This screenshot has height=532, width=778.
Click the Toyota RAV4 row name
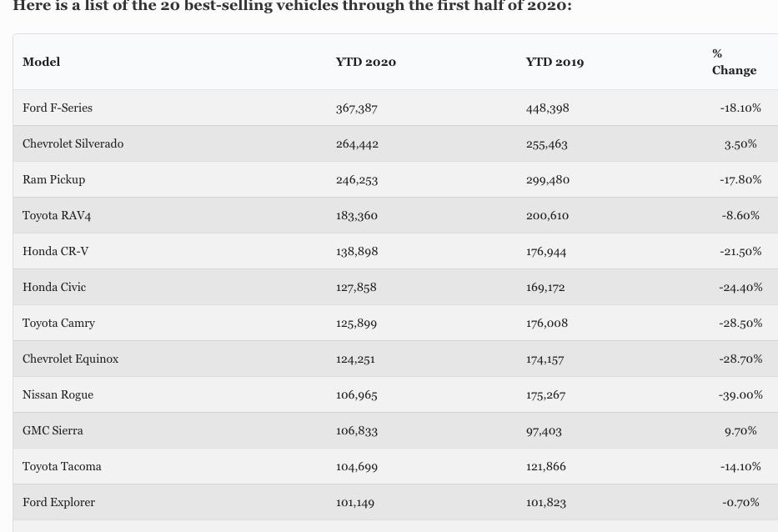(57, 215)
